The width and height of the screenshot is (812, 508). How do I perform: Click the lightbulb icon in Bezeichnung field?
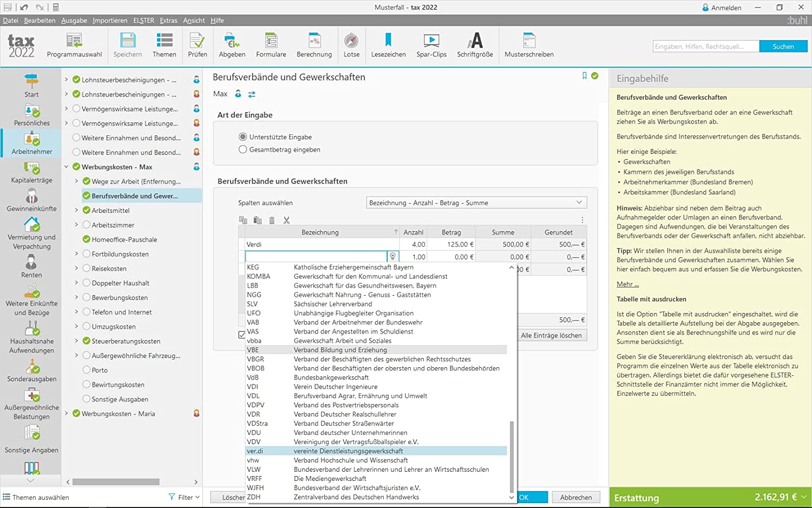[x=392, y=257]
